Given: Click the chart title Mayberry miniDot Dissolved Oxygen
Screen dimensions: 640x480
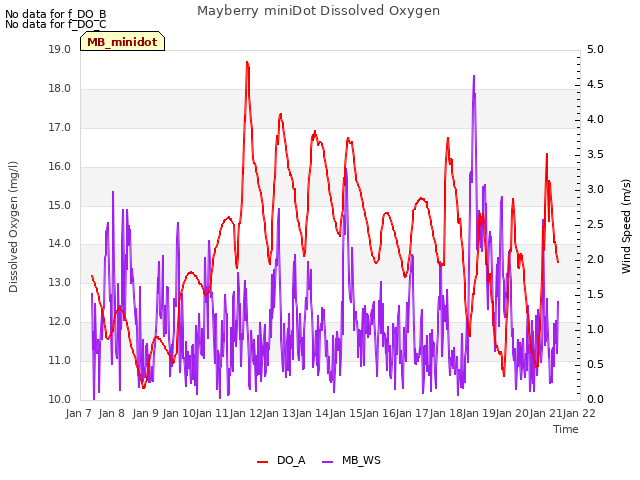Looking at the screenshot, I should tap(318, 11).
